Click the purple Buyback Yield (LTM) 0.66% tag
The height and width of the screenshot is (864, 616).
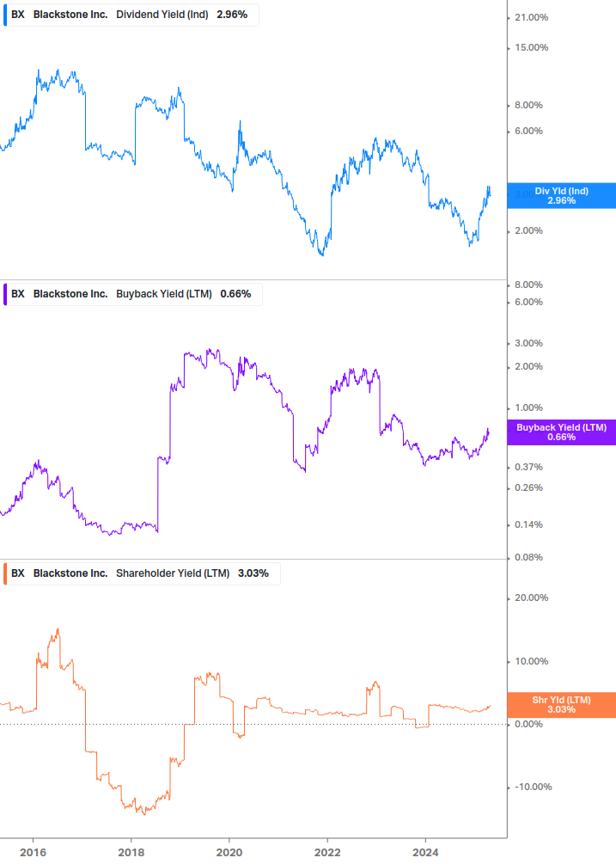[561, 432]
